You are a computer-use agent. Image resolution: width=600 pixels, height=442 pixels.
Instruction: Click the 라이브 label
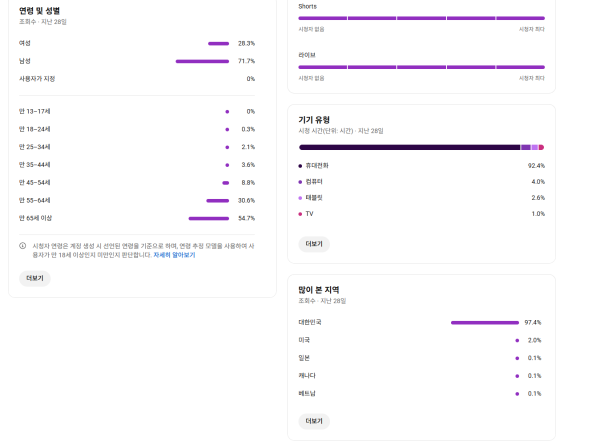coord(307,55)
